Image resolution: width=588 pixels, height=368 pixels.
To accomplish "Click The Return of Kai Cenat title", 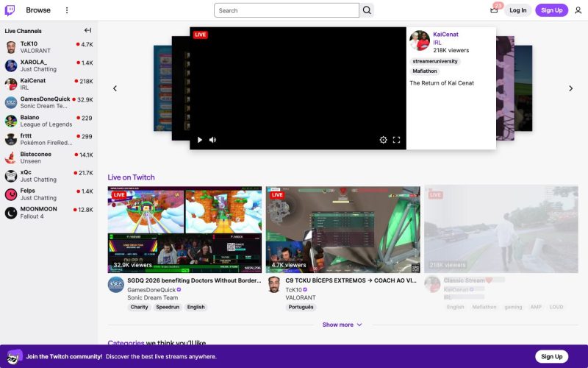I will pos(442,83).
